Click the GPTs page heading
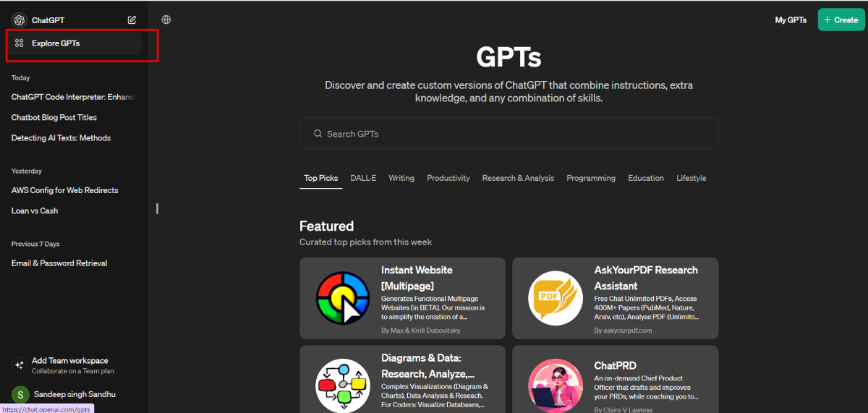This screenshot has height=413, width=868. tap(509, 56)
